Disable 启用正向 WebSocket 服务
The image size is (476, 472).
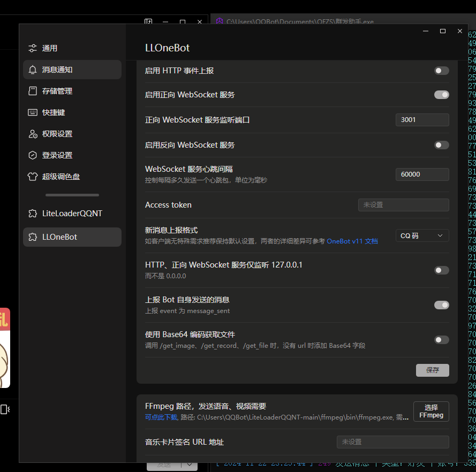tap(441, 94)
